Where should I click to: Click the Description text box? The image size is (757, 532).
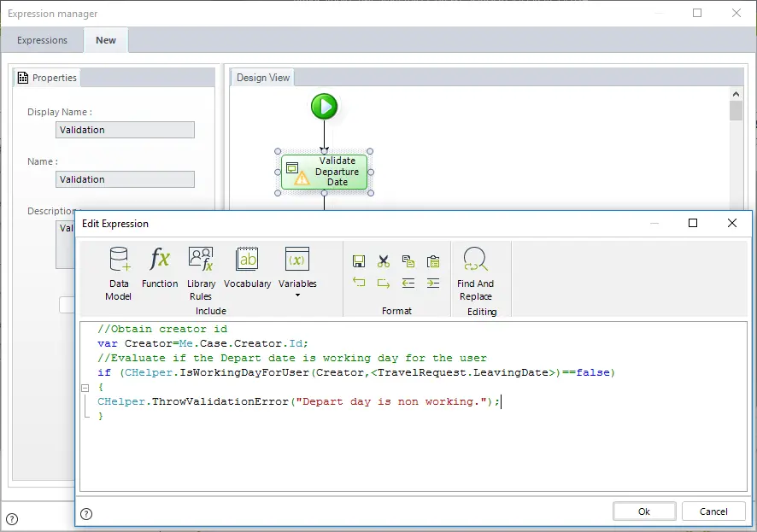[66, 244]
